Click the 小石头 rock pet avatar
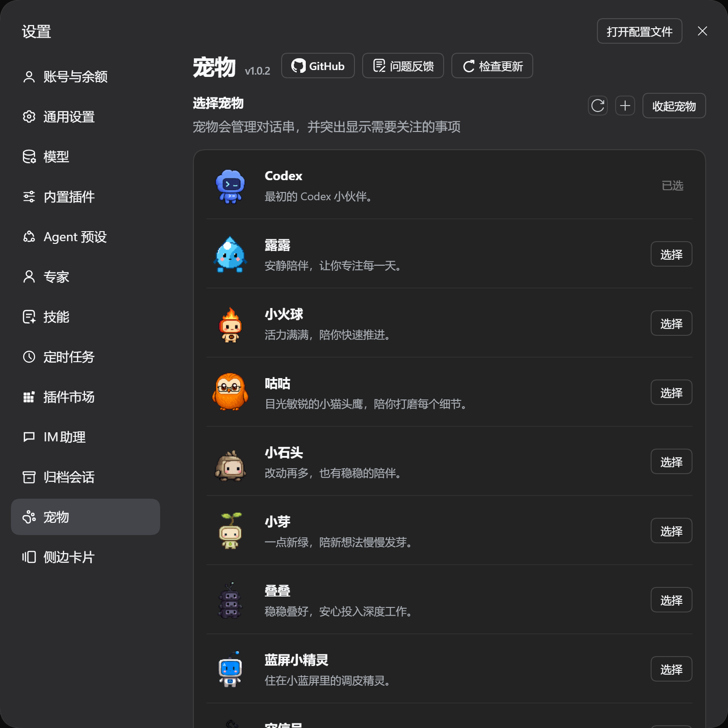 tap(230, 465)
